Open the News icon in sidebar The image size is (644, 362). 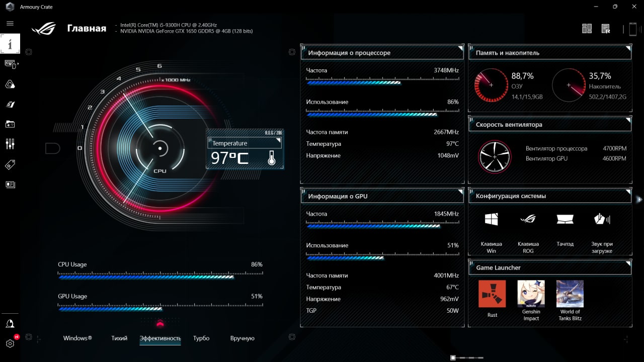(10, 185)
